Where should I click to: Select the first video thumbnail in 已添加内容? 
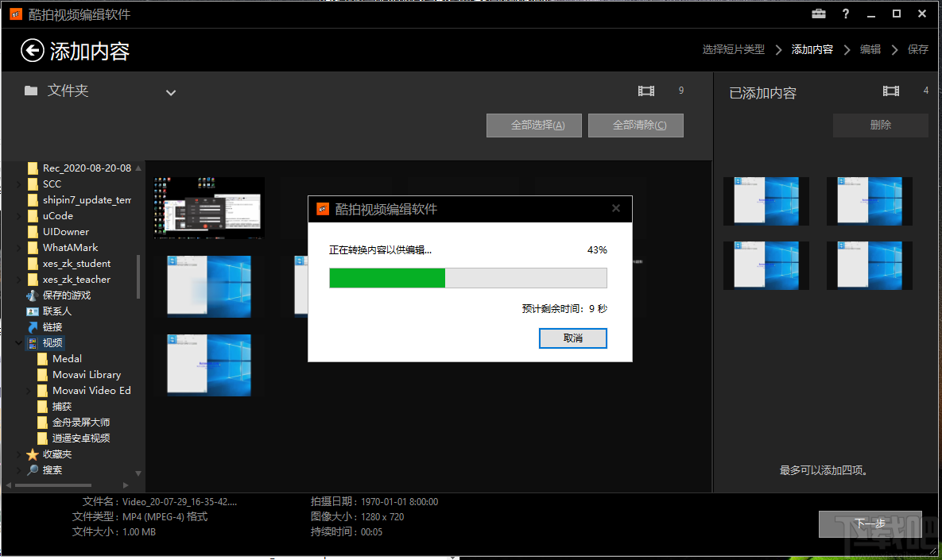point(766,200)
